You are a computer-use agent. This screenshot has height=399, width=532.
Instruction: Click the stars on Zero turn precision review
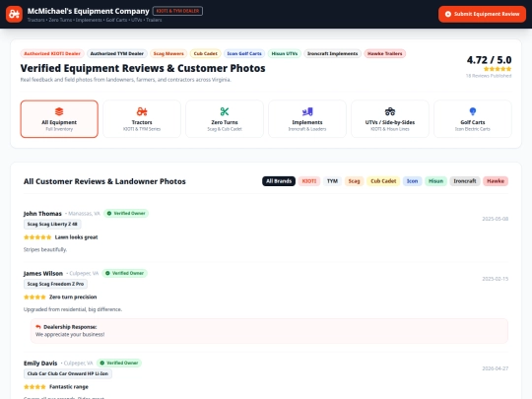coord(34,297)
